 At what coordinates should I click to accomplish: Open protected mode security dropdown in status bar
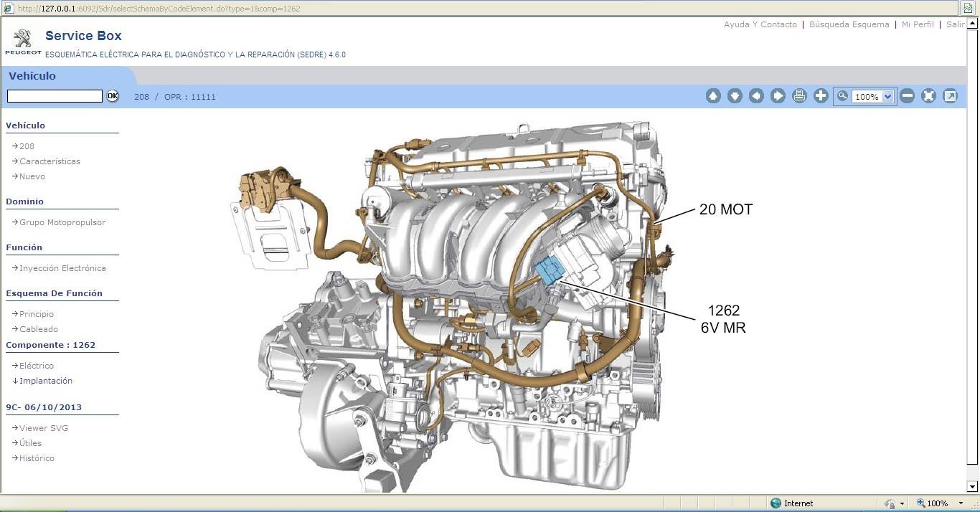click(x=903, y=503)
